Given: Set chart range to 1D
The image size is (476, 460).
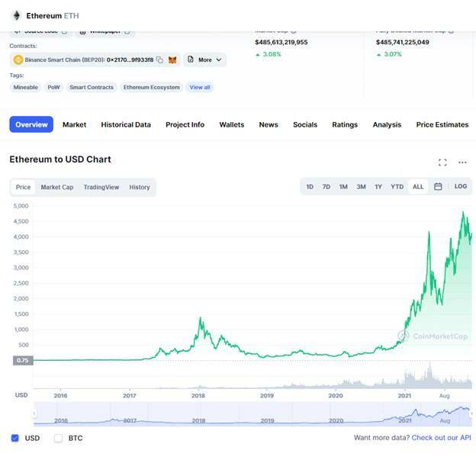Looking at the screenshot, I should (x=310, y=186).
